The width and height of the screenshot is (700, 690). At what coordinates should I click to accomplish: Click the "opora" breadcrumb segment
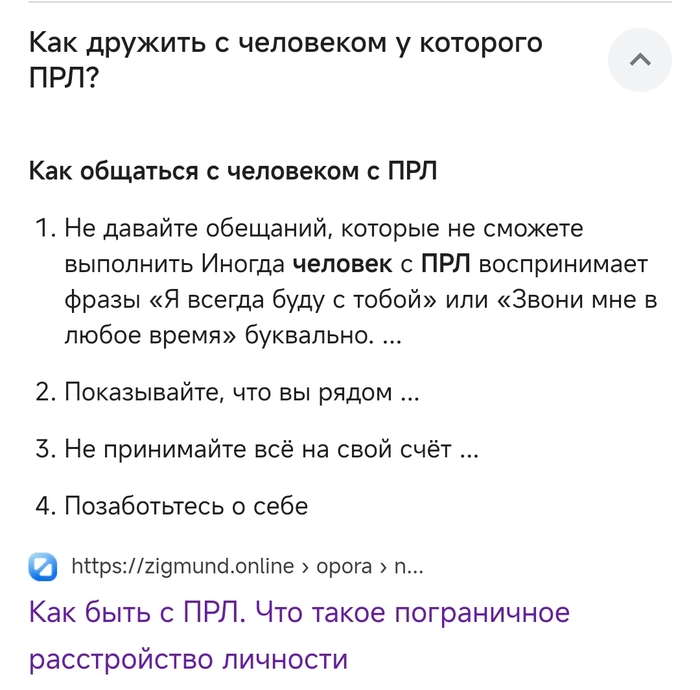[344, 566]
